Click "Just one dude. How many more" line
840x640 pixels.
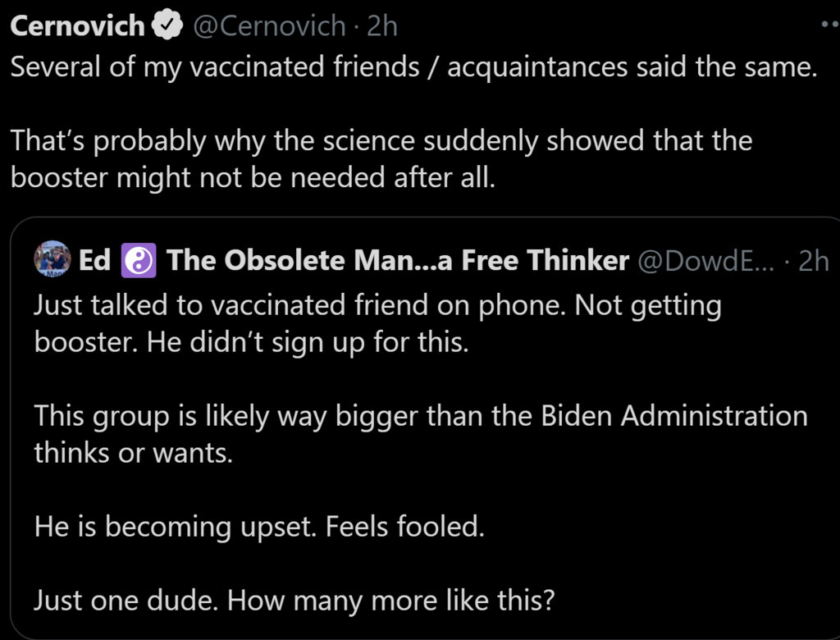pyautogui.click(x=294, y=601)
